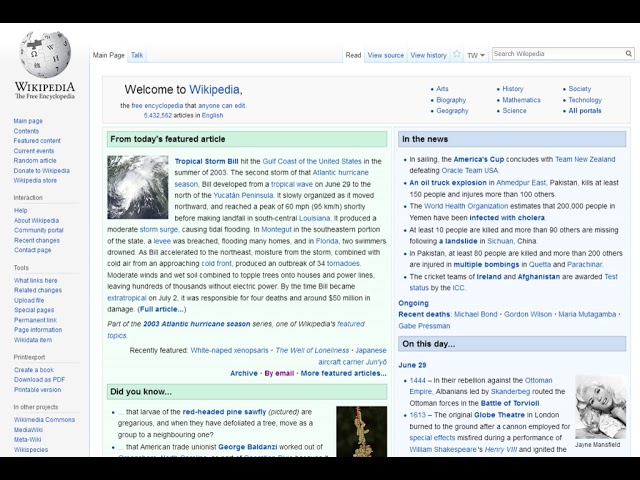Image resolution: width=640 pixels, height=480 pixels.
Task: Open the View source tab
Action: tap(386, 55)
